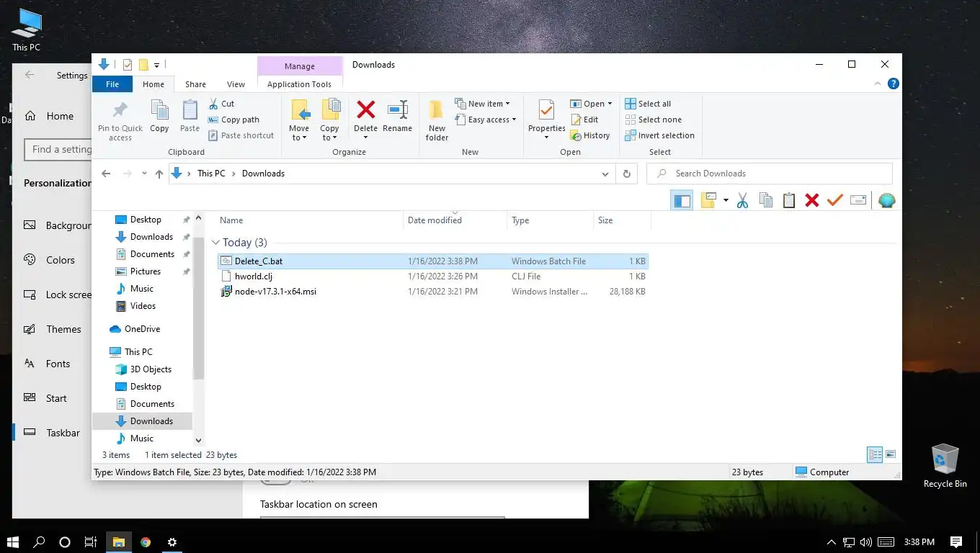Launch Chrome from the taskbar
The image size is (980, 553).
146,542
